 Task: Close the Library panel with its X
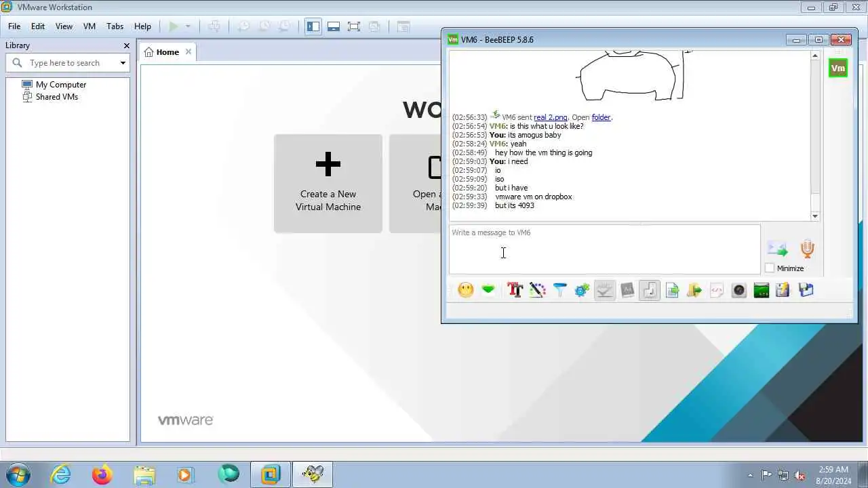pyautogui.click(x=127, y=45)
